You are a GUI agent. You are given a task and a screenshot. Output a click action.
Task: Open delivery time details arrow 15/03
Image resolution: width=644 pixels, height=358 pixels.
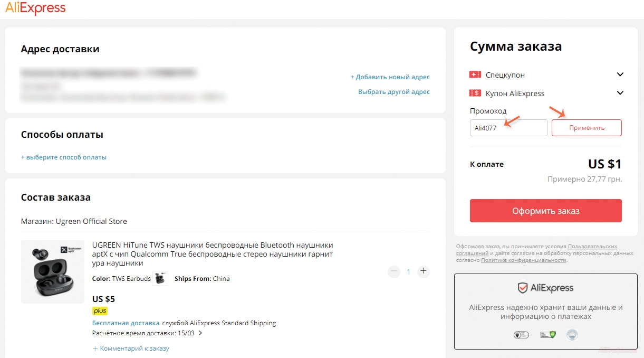(x=200, y=333)
